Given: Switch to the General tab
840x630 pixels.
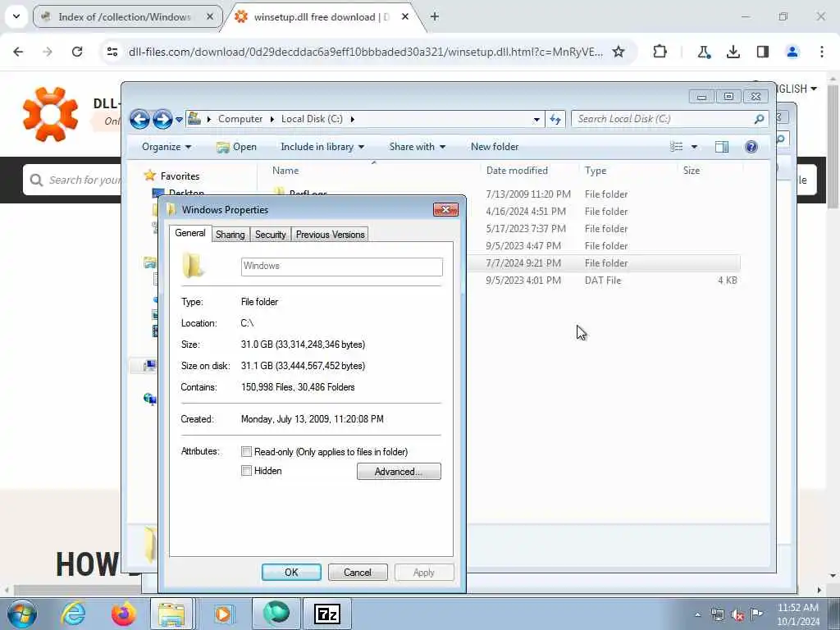Looking at the screenshot, I should tap(190, 233).
